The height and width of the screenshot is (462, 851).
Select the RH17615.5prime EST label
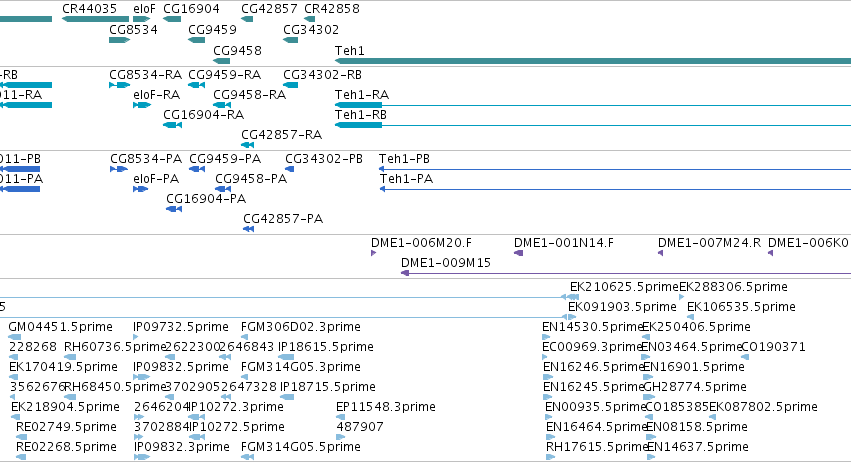597,447
